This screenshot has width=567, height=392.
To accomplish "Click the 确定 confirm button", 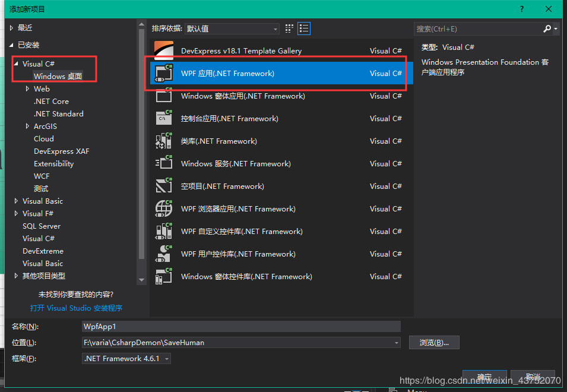I will 484,377.
